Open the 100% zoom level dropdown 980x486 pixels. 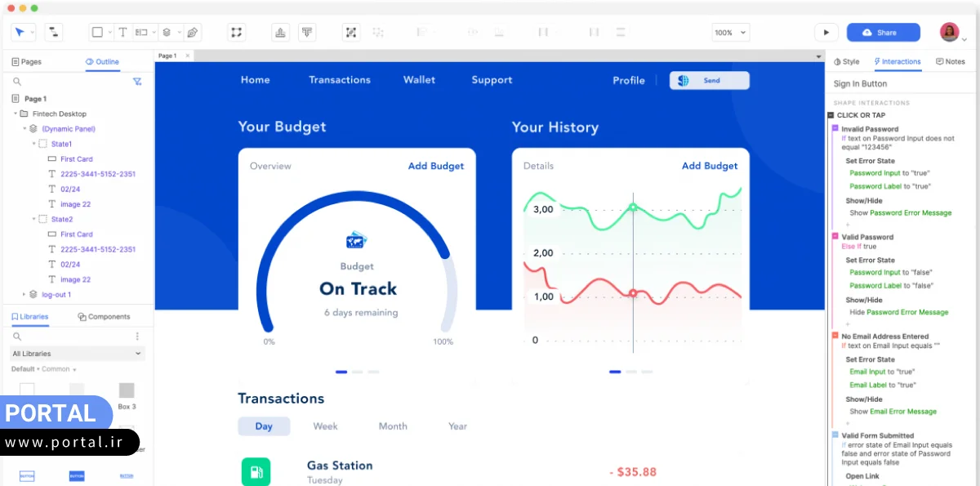point(730,33)
